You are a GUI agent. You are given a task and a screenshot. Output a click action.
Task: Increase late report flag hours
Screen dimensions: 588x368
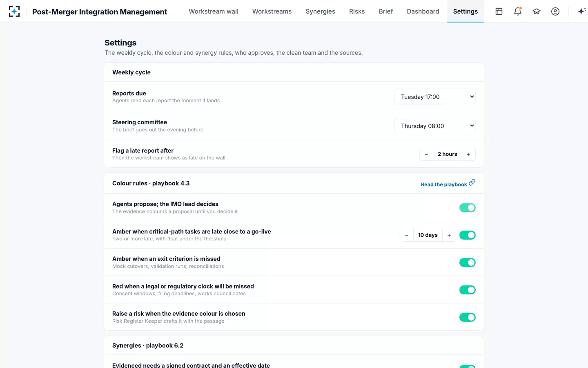pyautogui.click(x=469, y=154)
